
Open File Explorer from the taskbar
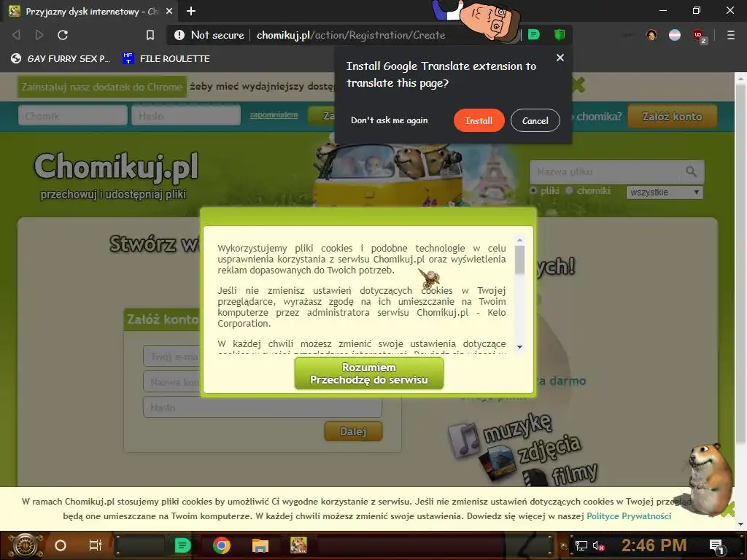click(260, 545)
